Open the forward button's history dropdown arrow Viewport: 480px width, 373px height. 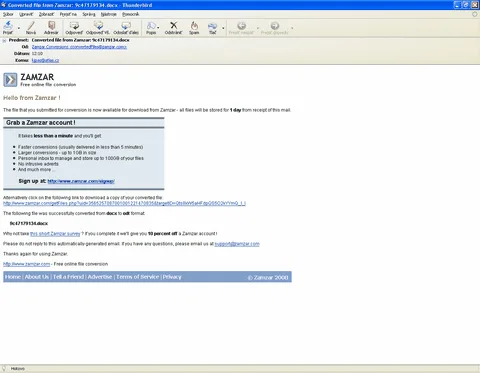click(x=292, y=28)
